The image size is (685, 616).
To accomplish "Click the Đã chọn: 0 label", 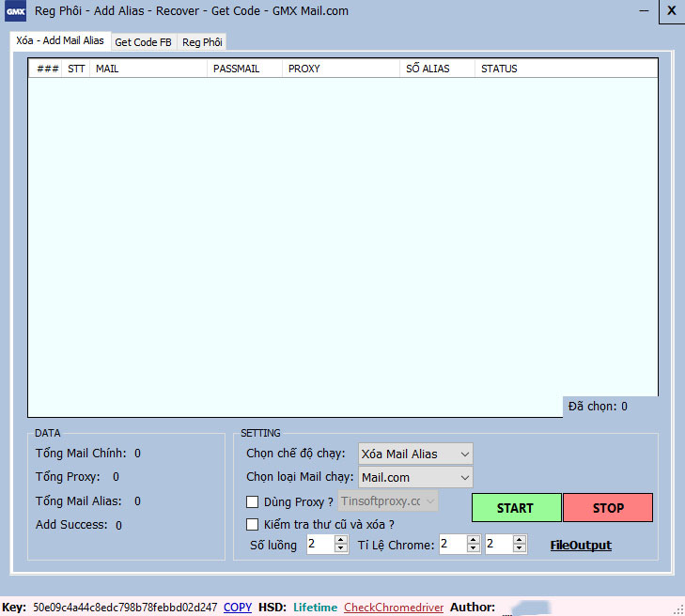I will point(598,407).
